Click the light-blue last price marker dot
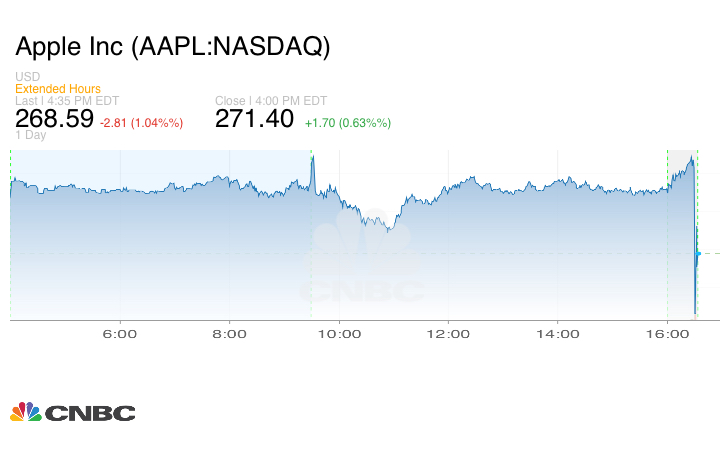720x450 pixels. [x=698, y=254]
